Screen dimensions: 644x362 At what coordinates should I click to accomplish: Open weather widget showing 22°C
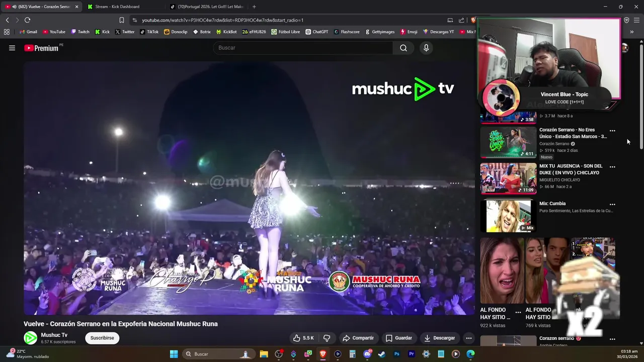pos(28,354)
